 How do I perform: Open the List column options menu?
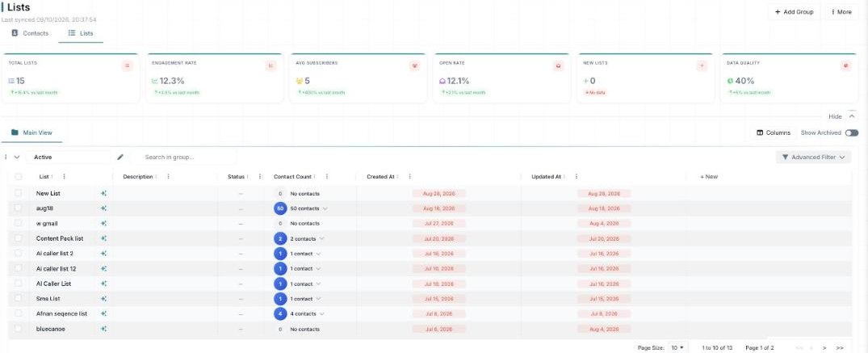pos(65,177)
